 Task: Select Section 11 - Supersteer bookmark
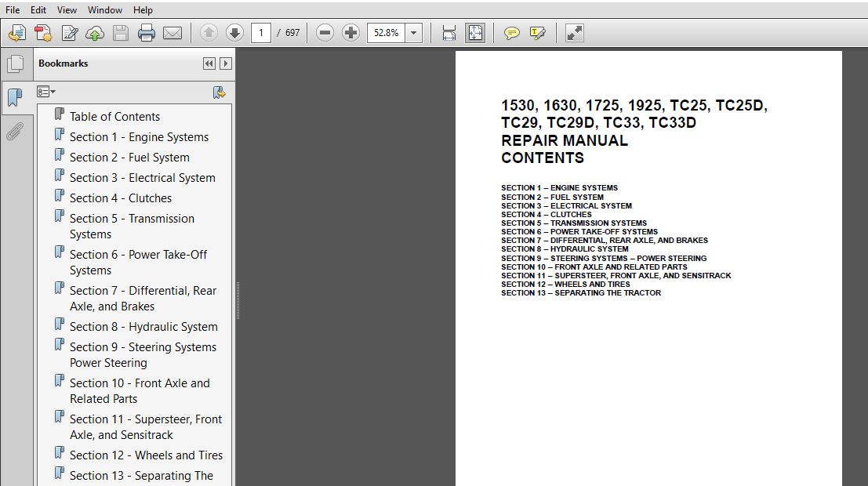tap(146, 426)
